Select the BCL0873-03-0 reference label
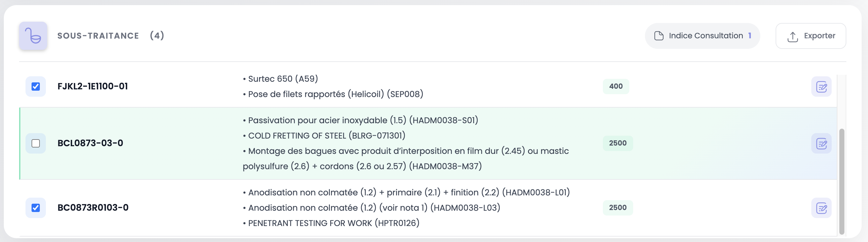868x242 pixels. pyautogui.click(x=90, y=143)
